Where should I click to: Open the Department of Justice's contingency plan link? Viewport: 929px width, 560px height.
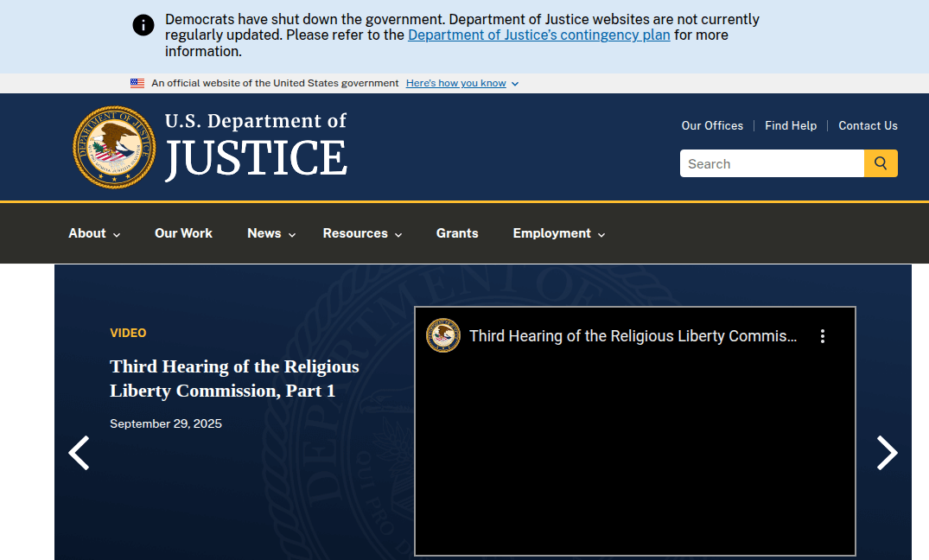(x=538, y=35)
